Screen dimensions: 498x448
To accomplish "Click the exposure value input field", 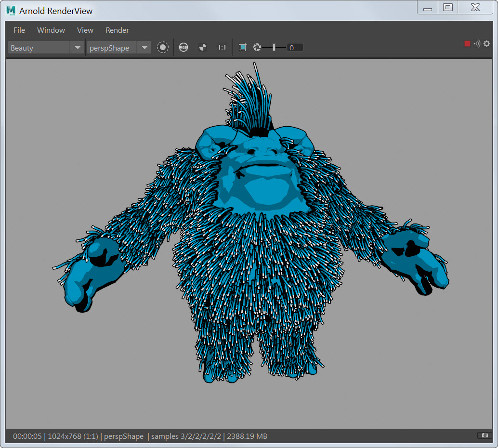I will [x=295, y=47].
